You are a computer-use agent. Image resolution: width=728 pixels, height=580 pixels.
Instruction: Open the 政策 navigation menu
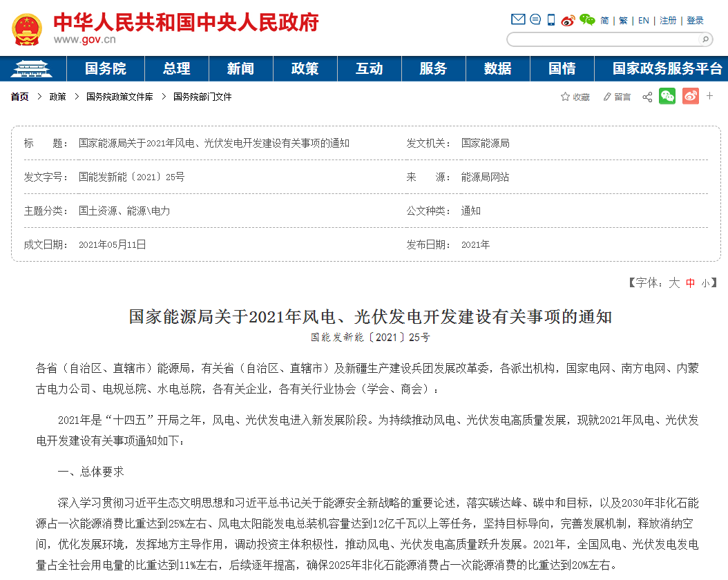[x=305, y=69]
